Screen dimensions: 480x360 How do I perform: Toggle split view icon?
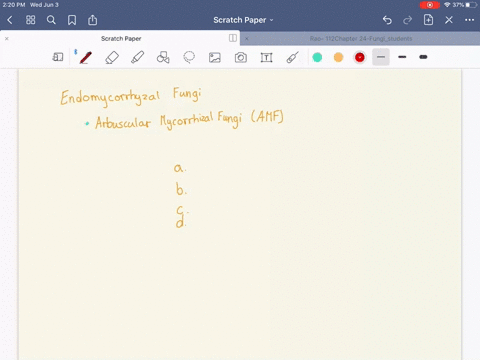(233, 38)
